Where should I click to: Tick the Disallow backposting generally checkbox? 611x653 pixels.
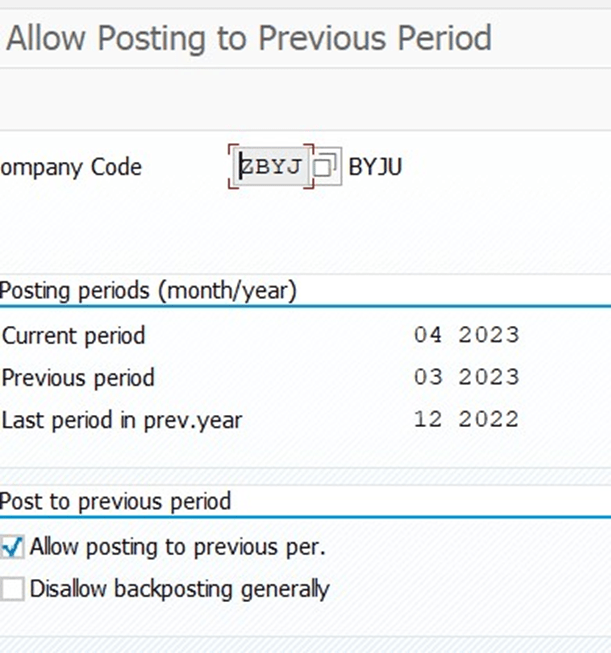[13, 589]
